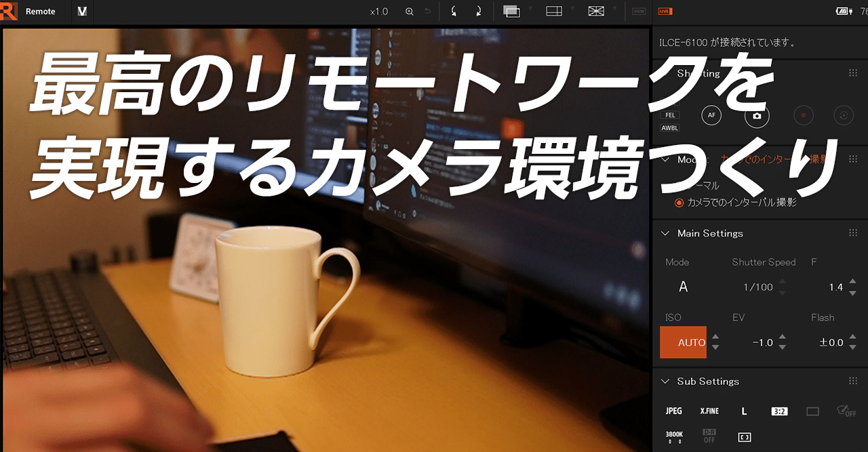Click the ISO AUTO orange field
Viewport: 868px width, 452px height.
pyautogui.click(x=683, y=342)
